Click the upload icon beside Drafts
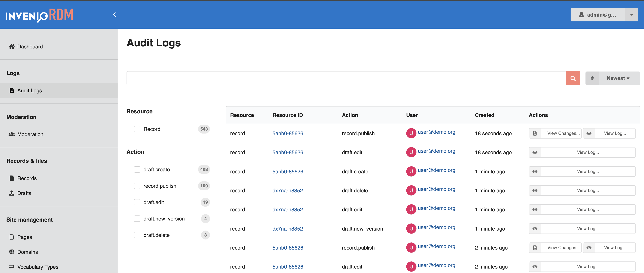 pyautogui.click(x=12, y=193)
